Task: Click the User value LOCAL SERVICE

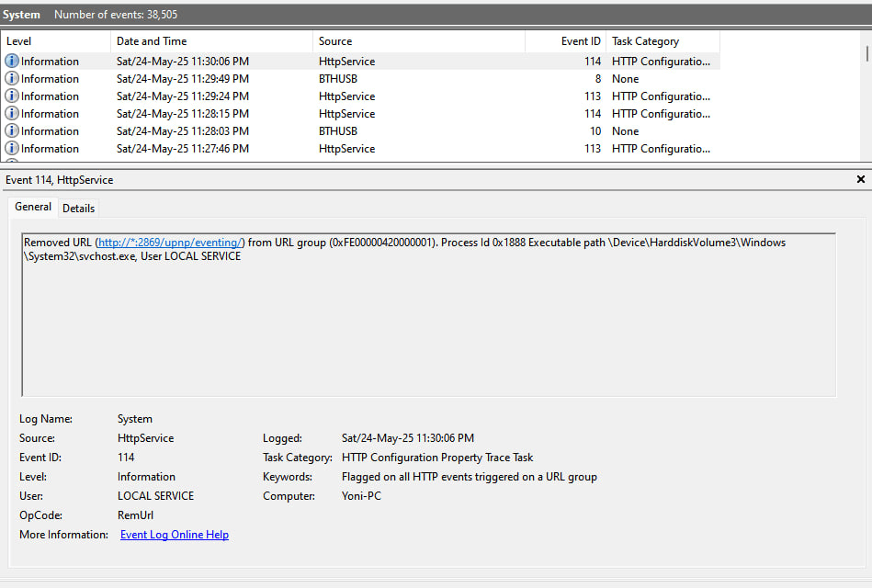Action: (155, 495)
